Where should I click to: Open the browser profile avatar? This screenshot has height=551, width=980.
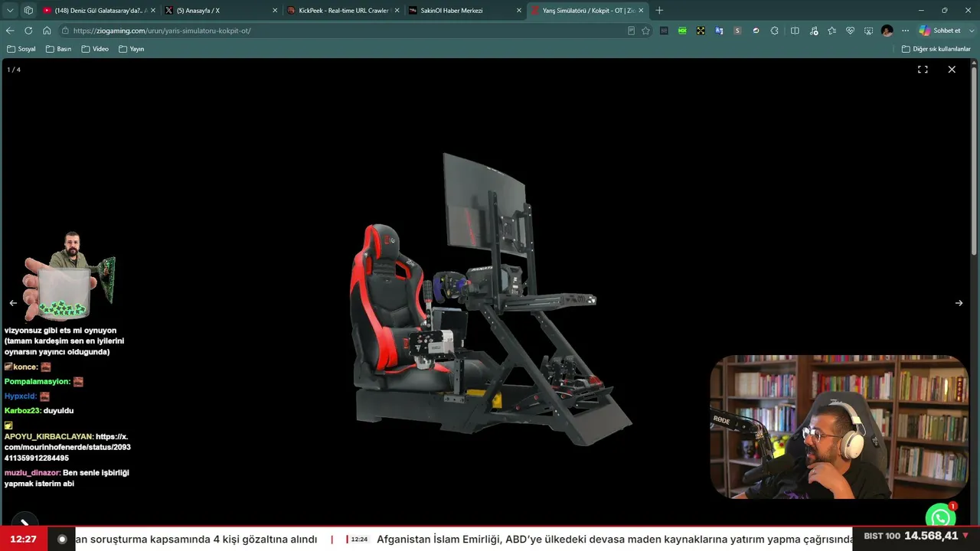pos(887,31)
